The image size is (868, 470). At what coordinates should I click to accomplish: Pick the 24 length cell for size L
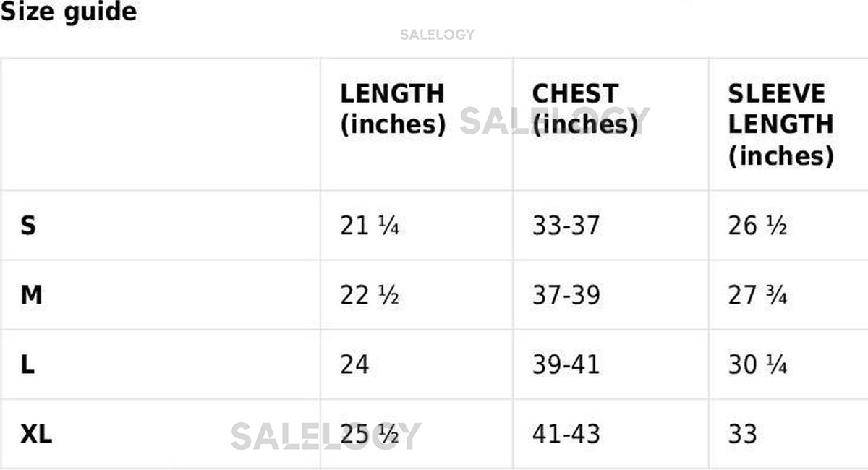[354, 364]
